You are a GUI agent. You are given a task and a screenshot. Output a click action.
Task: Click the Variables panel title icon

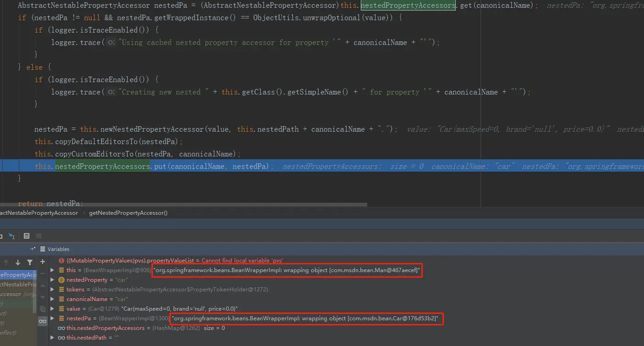point(43,249)
